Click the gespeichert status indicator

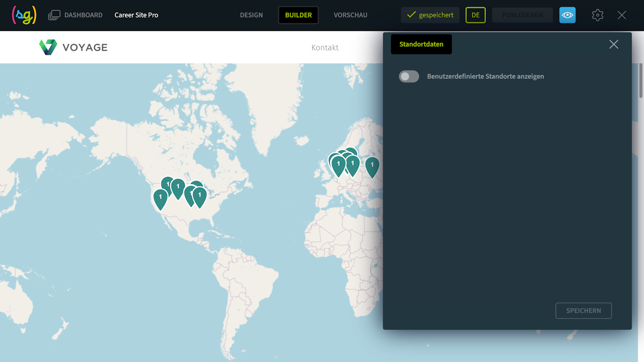click(x=430, y=15)
